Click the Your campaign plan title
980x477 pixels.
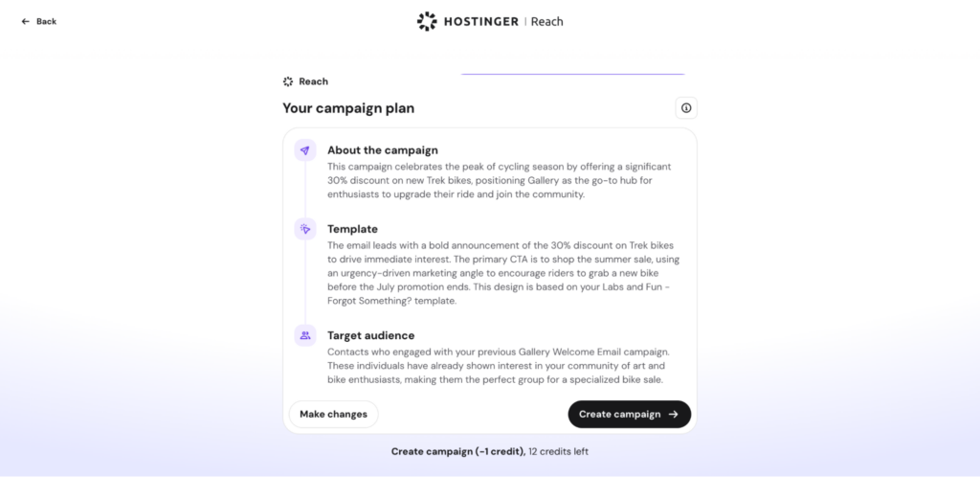point(348,108)
